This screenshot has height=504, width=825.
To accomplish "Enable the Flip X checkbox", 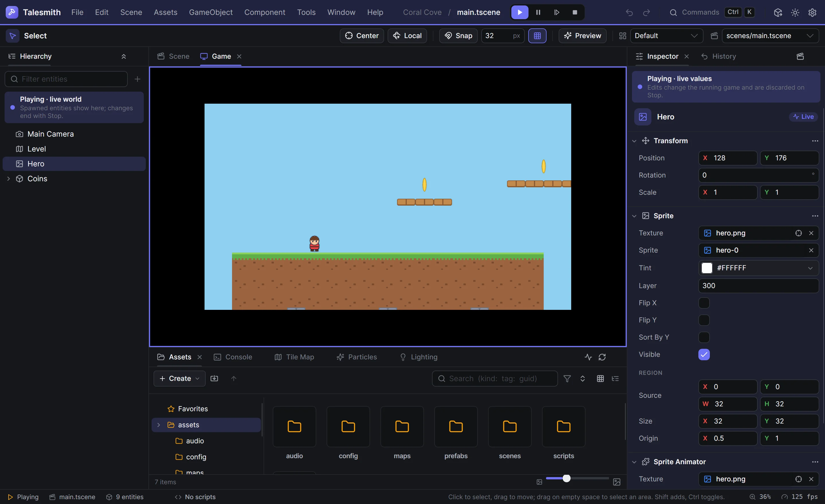I will tap(704, 303).
